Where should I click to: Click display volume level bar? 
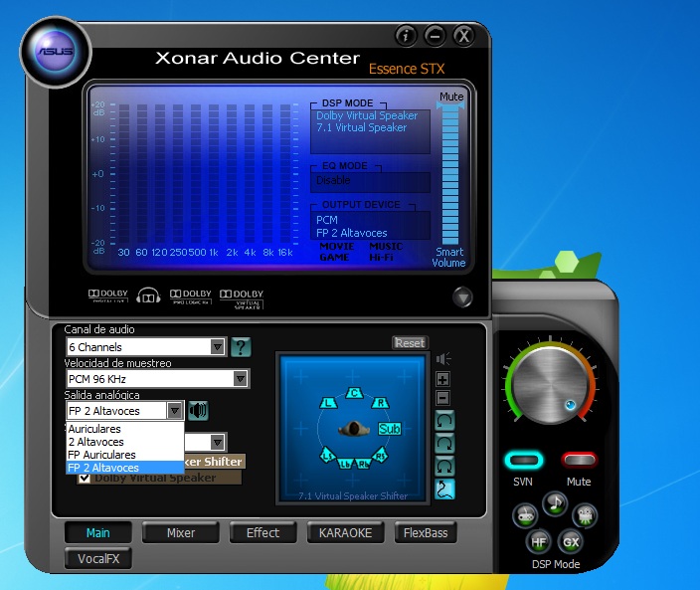pos(450,176)
